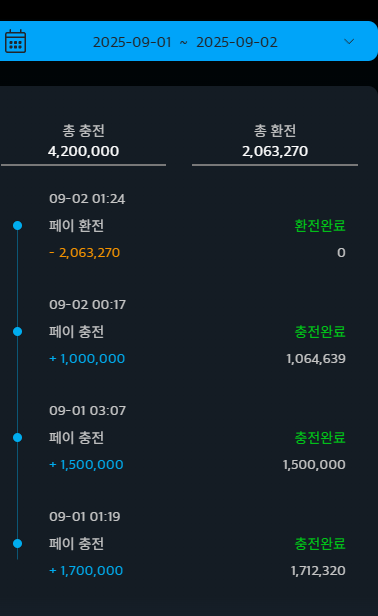Viewport: 378px width, 616px height.
Task: Click the - 2,063,270 withdrawal amount
Action: (x=84, y=253)
